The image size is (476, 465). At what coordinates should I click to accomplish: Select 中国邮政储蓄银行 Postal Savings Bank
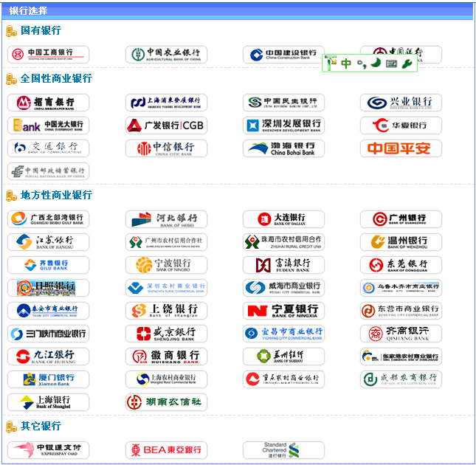pos(48,171)
